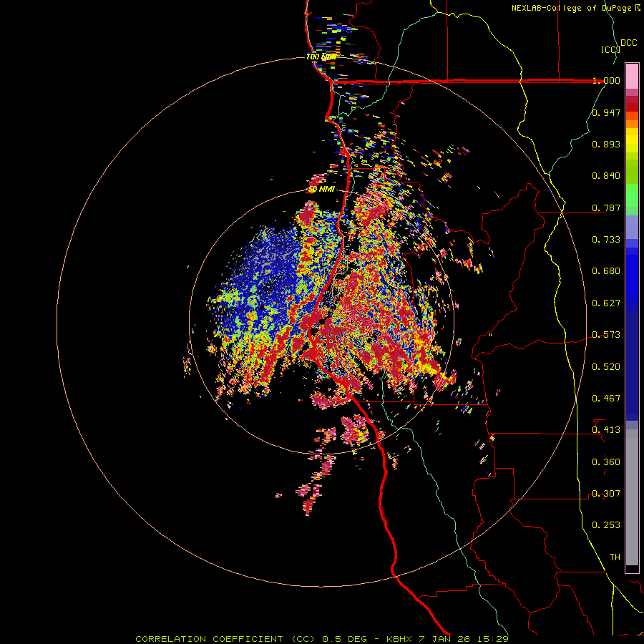Click the KBHX station identifier in the caption
This screenshot has width=644, height=644.
(399, 639)
